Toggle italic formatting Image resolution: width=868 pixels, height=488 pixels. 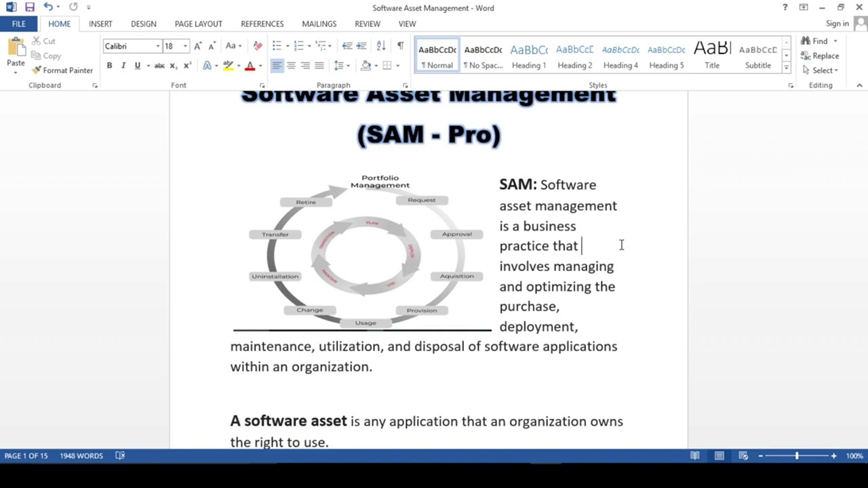(123, 66)
